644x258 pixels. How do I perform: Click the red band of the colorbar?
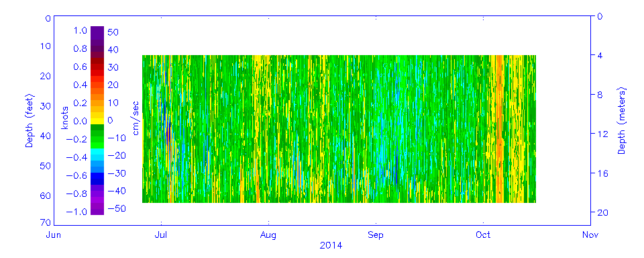97,73
